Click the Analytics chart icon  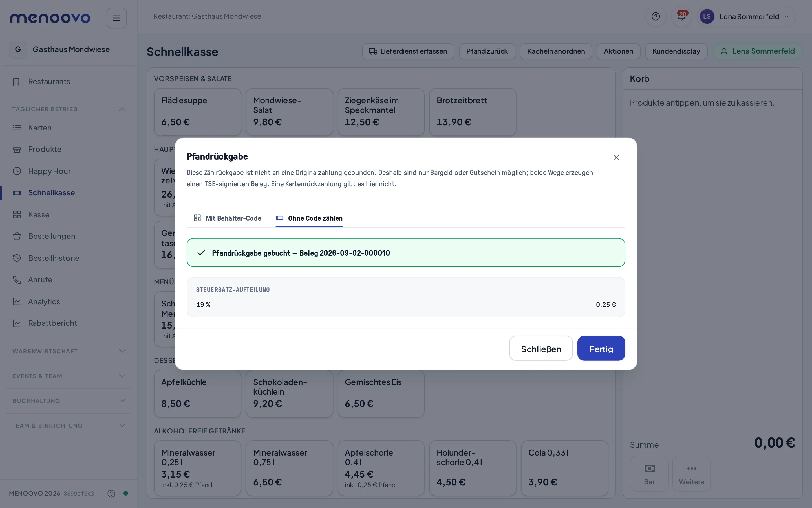[x=17, y=301]
